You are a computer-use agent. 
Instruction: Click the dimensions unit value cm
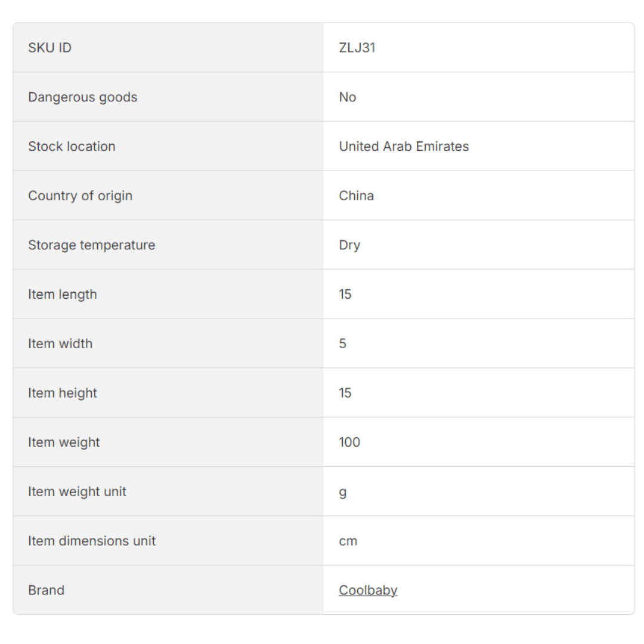348,541
